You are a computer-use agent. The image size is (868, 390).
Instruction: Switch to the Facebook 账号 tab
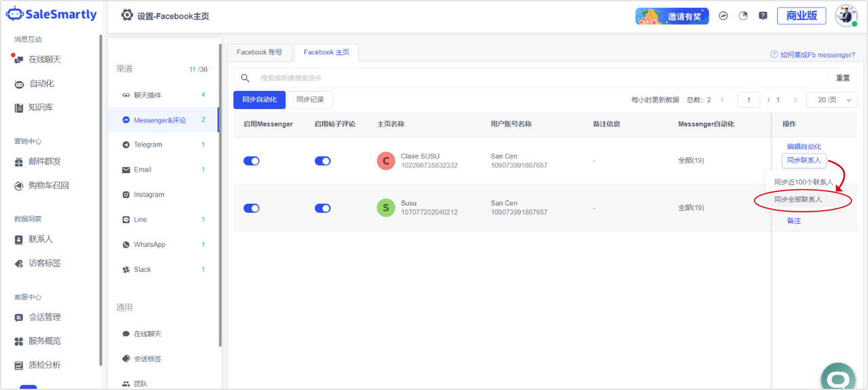[259, 52]
